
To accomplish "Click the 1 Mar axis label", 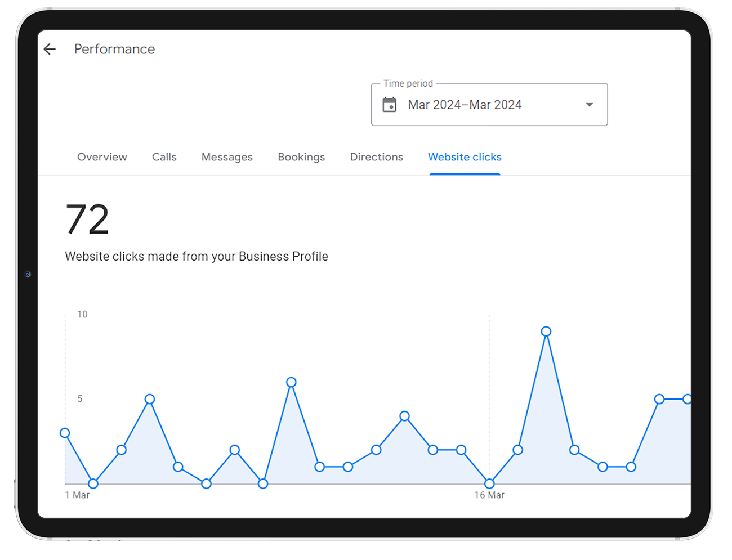I will coord(77,495).
